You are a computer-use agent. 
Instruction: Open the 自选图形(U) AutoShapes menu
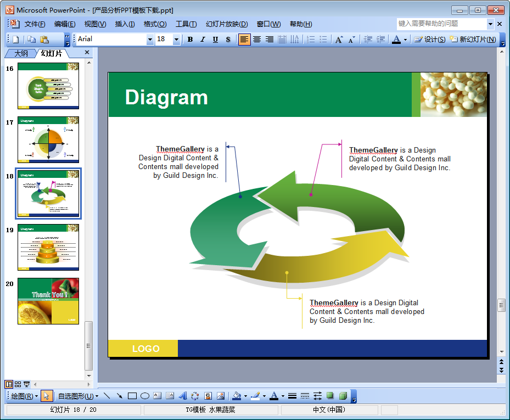[x=78, y=396]
